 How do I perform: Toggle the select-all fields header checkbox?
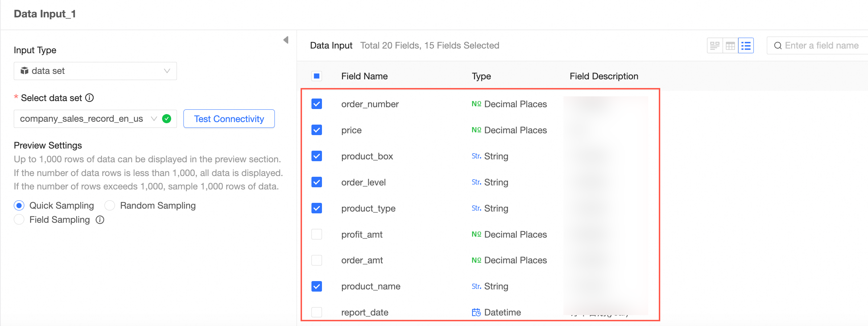(x=317, y=76)
